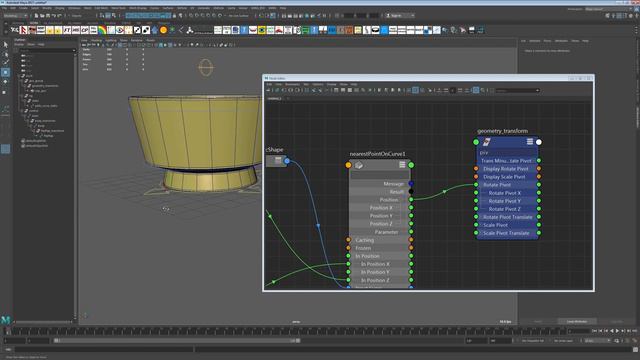Image resolution: width=640 pixels, height=360 pixels.
Task: Click the Undo arrow icon in status line
Action: (x=54, y=16)
